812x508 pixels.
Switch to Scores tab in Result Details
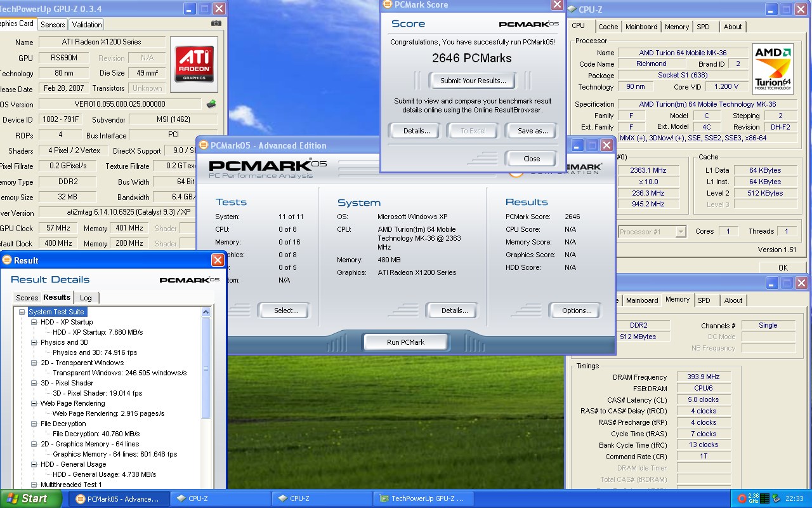coord(27,298)
